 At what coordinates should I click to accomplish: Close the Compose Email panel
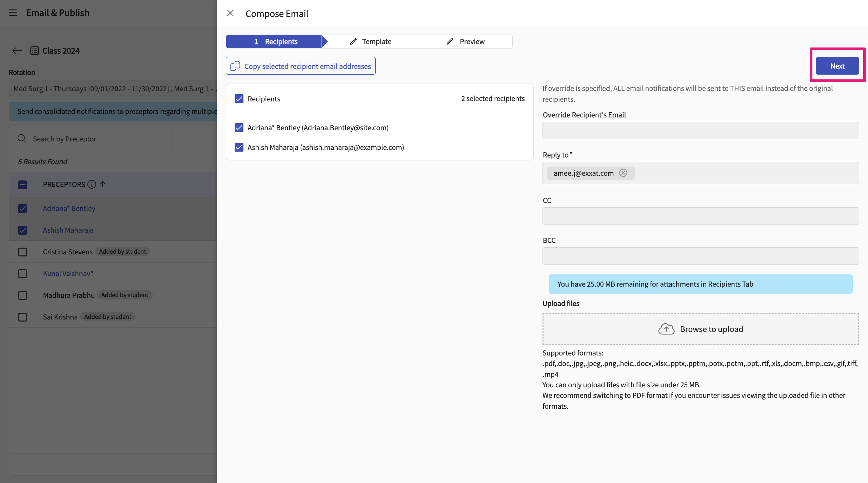(230, 13)
